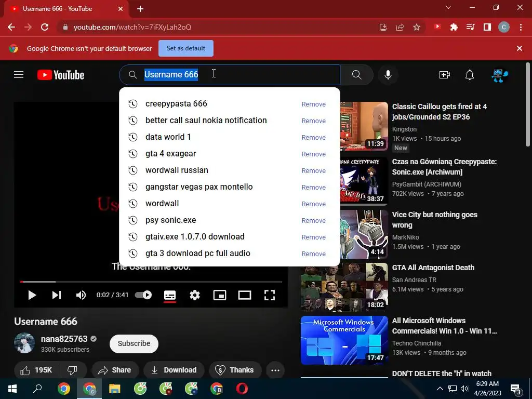Screen dimensions: 532x399
Task: Skip to the next video
Action: click(56, 295)
